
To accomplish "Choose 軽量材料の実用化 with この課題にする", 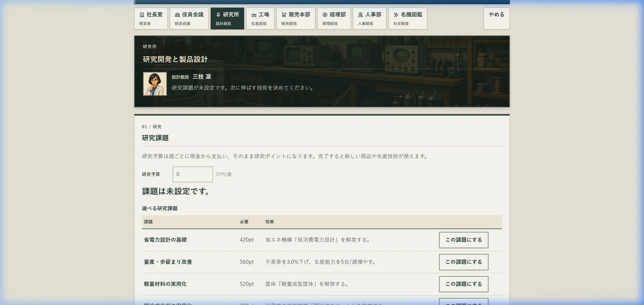I will tap(464, 284).
